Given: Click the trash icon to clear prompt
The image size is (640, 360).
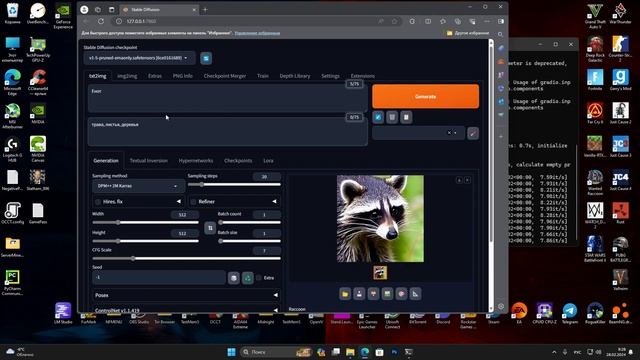Looking at the screenshot, I should click(392, 118).
